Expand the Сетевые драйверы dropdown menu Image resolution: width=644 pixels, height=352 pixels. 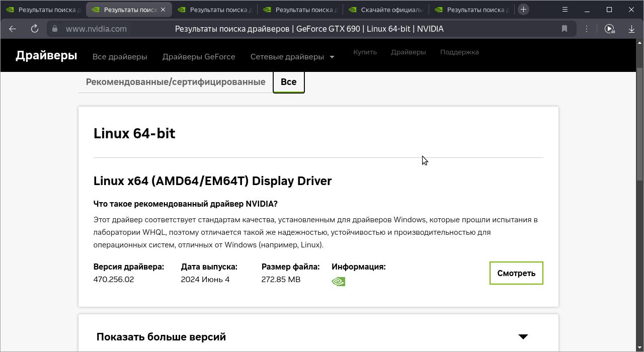pos(292,57)
